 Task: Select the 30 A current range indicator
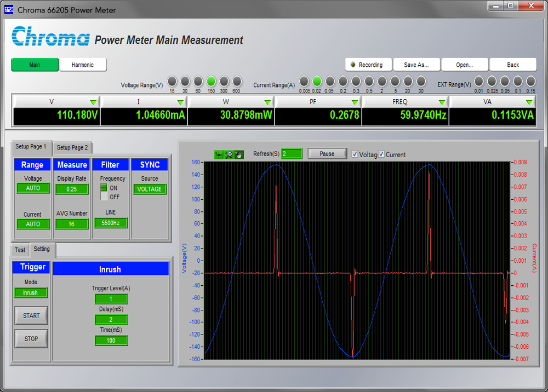click(x=421, y=82)
